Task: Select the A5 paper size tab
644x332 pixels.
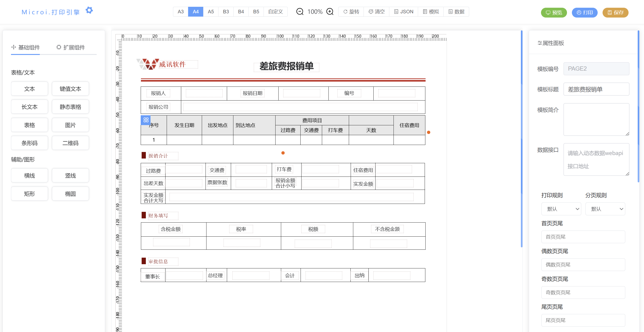Action: tap(211, 11)
